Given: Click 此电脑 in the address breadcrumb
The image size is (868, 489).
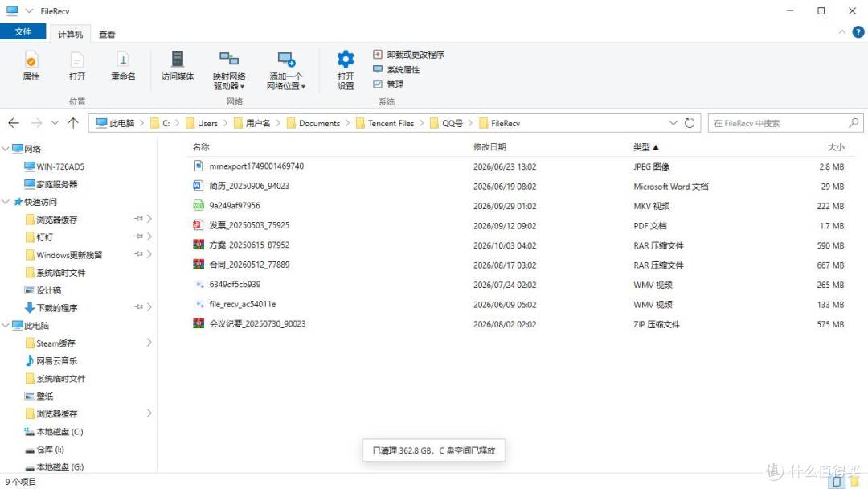Looking at the screenshot, I should point(116,123).
